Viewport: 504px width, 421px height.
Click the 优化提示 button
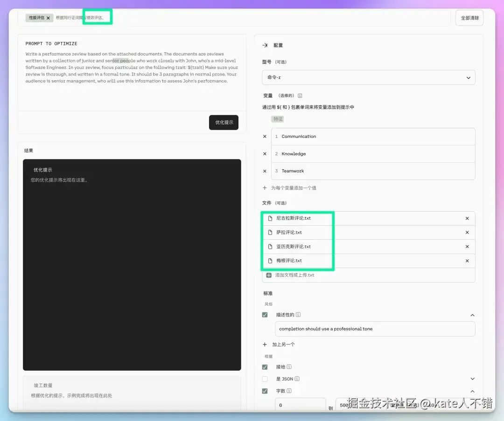point(224,122)
